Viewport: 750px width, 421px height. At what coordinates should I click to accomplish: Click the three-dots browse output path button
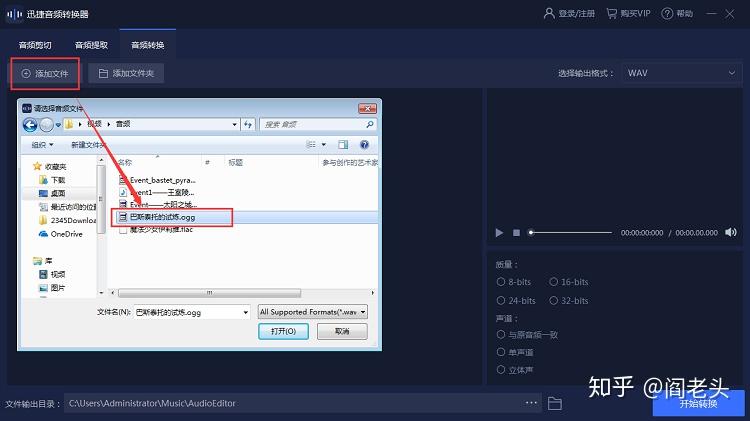(531, 403)
